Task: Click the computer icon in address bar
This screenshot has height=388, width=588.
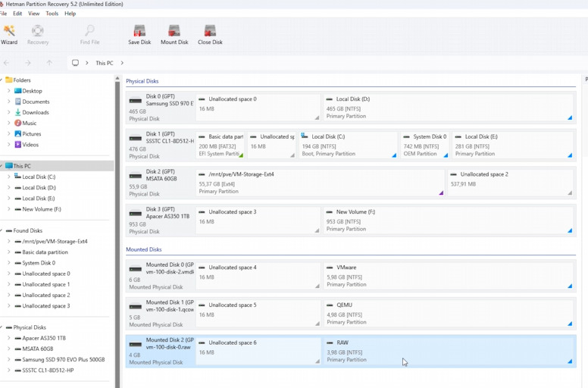Action: (x=75, y=63)
